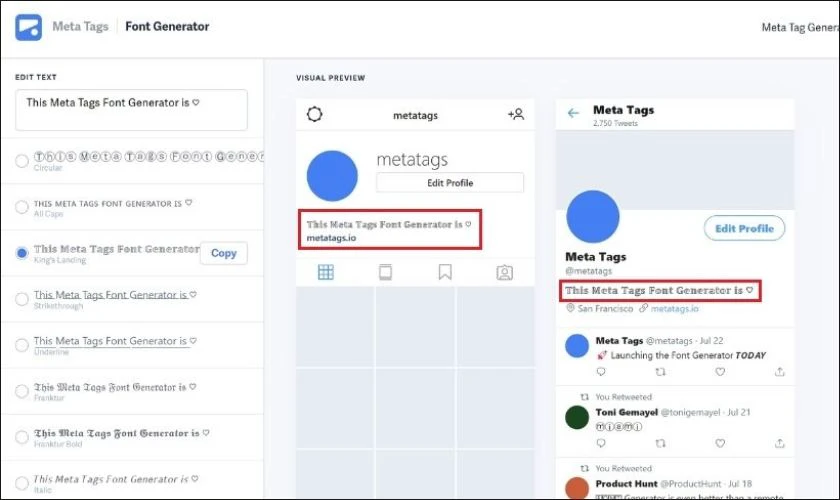Image resolution: width=840 pixels, height=500 pixels.
Task: Select the King's Landing font radio
Action: (x=22, y=253)
